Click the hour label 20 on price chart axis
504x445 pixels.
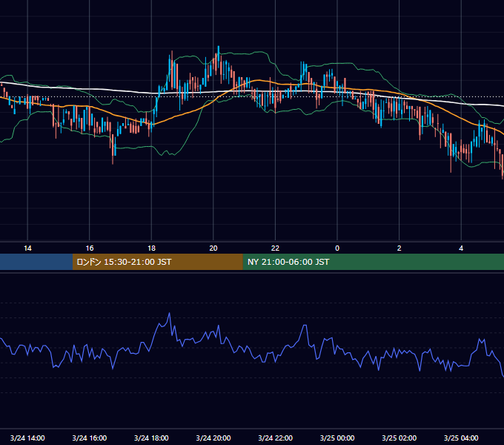point(213,248)
